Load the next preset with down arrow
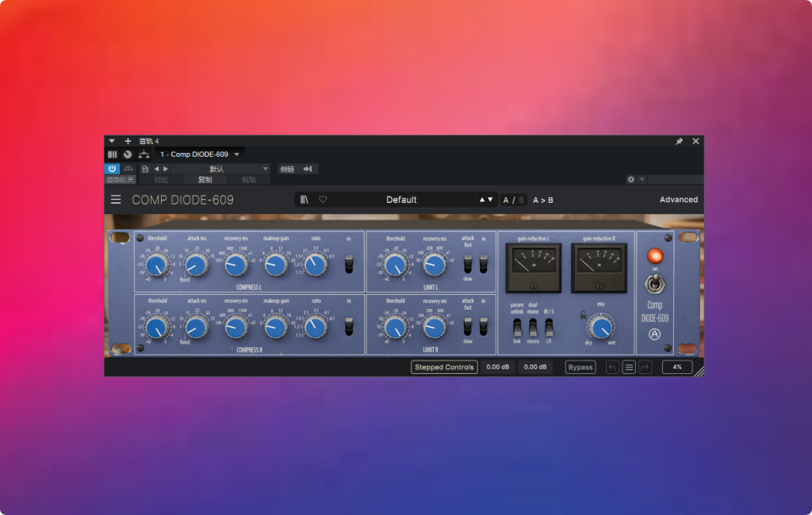 coord(490,200)
